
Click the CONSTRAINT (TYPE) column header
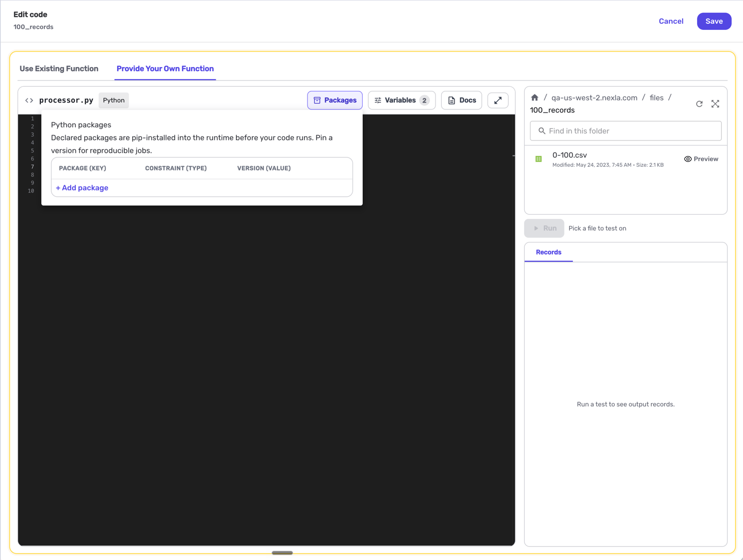(176, 168)
